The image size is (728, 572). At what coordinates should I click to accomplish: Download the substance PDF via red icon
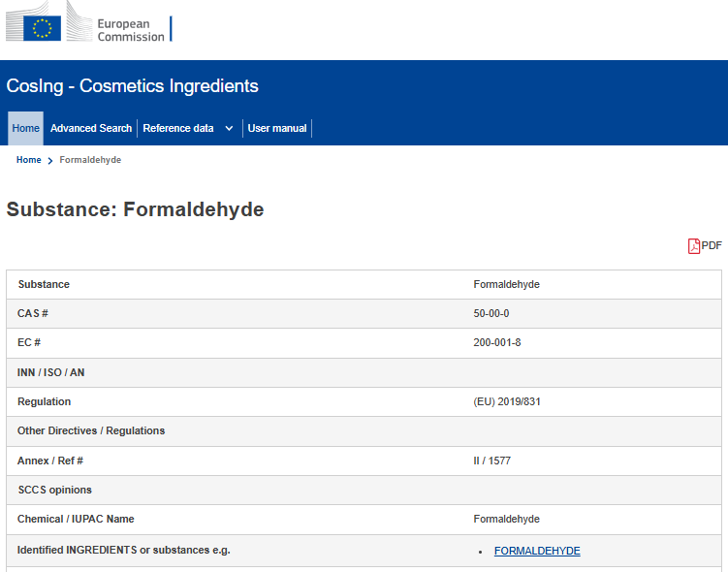pyautogui.click(x=694, y=246)
